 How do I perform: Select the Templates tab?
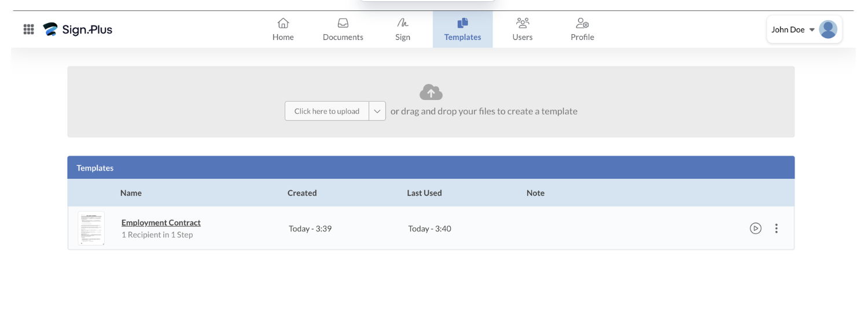tap(462, 30)
